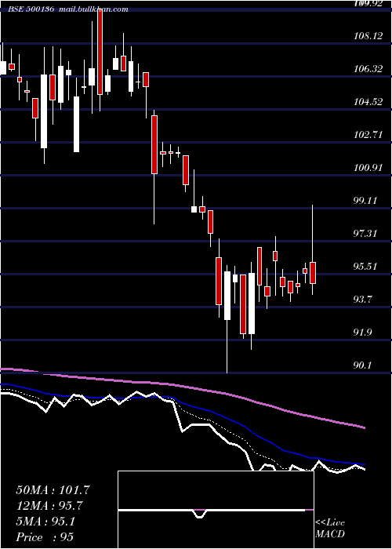The image size is (392, 549).
Task: Click the 106.32 price axis label
Action: click(x=368, y=69)
